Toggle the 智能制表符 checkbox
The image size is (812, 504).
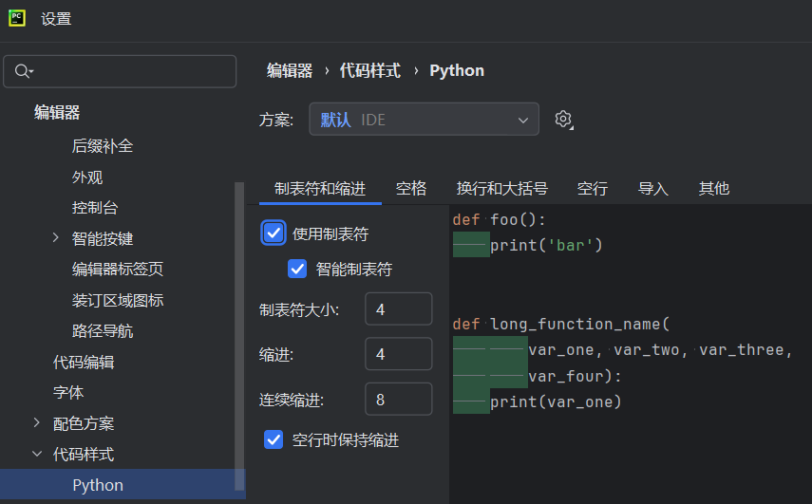(x=297, y=269)
